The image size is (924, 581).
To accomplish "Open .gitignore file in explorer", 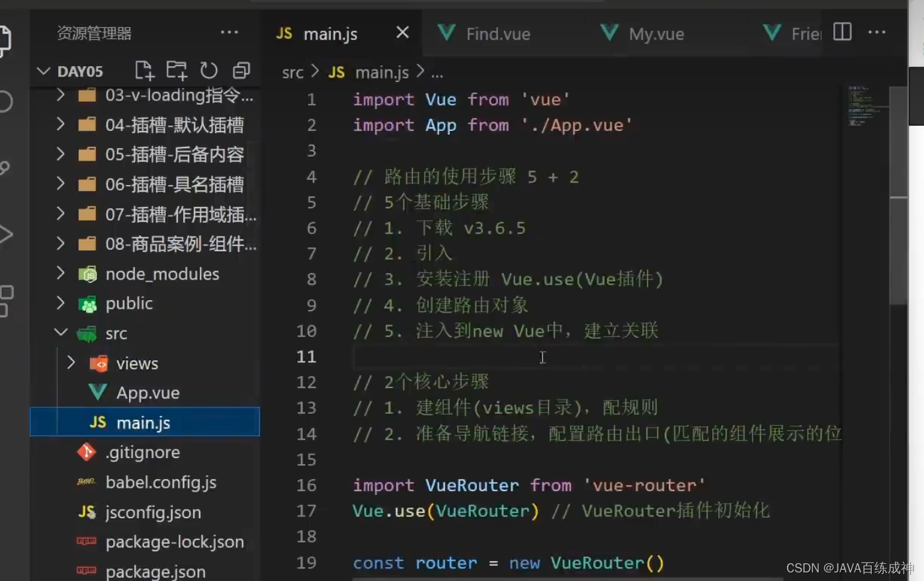I will [x=146, y=452].
